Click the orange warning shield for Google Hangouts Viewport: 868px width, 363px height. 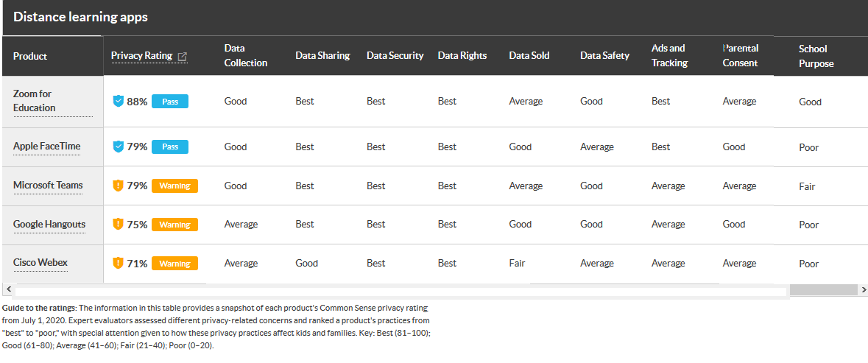coord(118,225)
